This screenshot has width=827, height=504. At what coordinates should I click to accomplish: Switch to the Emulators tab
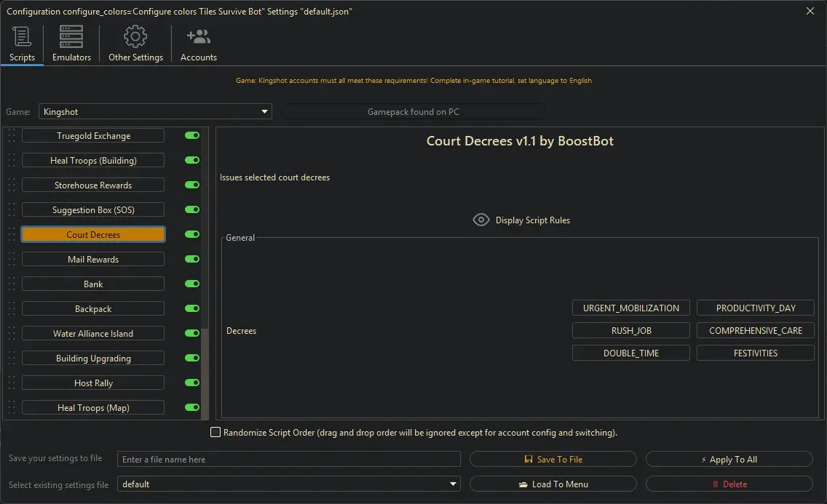71,44
